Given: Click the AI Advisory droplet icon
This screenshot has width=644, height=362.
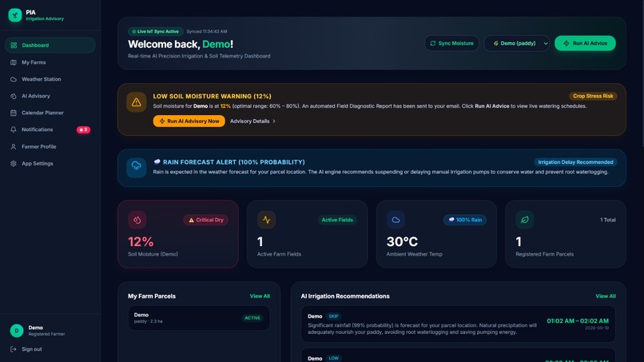Looking at the screenshot, I should coord(14,96).
